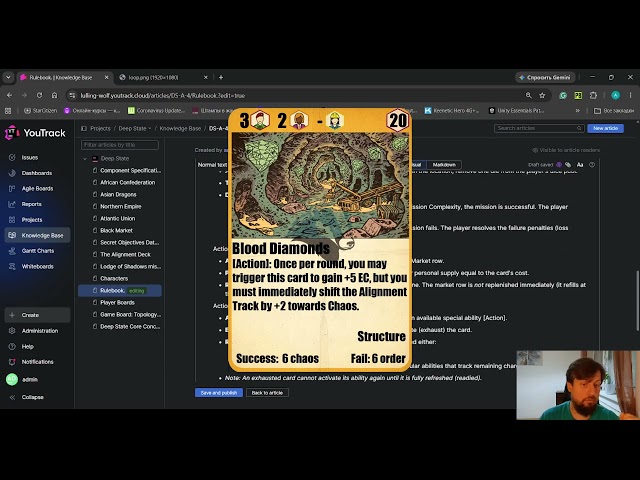Image resolution: width=640 pixels, height=480 pixels.
Task: Open Characters article
Action: click(114, 278)
